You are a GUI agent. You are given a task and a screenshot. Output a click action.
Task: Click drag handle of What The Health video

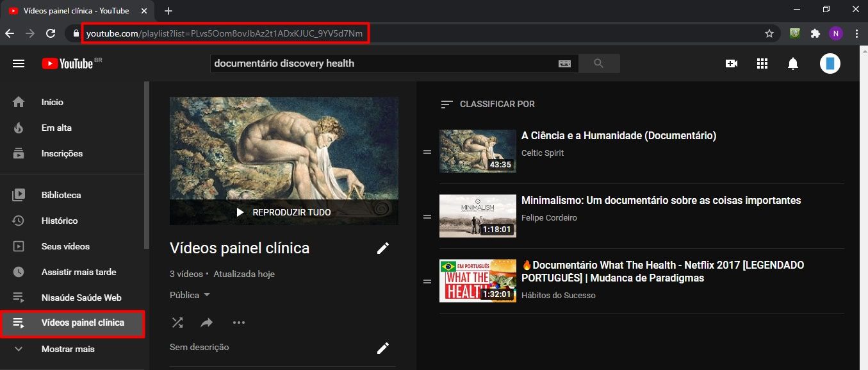(x=427, y=281)
